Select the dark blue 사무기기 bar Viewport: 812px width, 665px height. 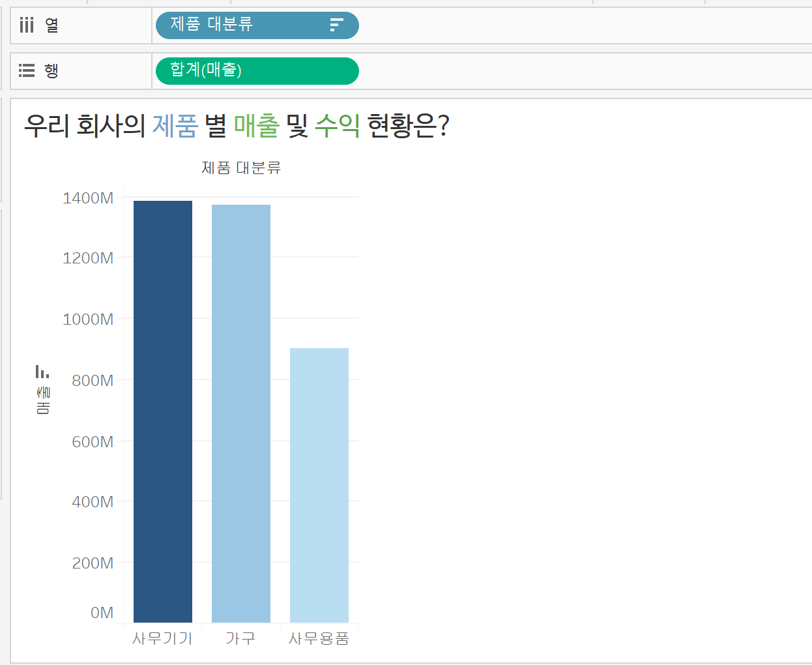click(163, 411)
